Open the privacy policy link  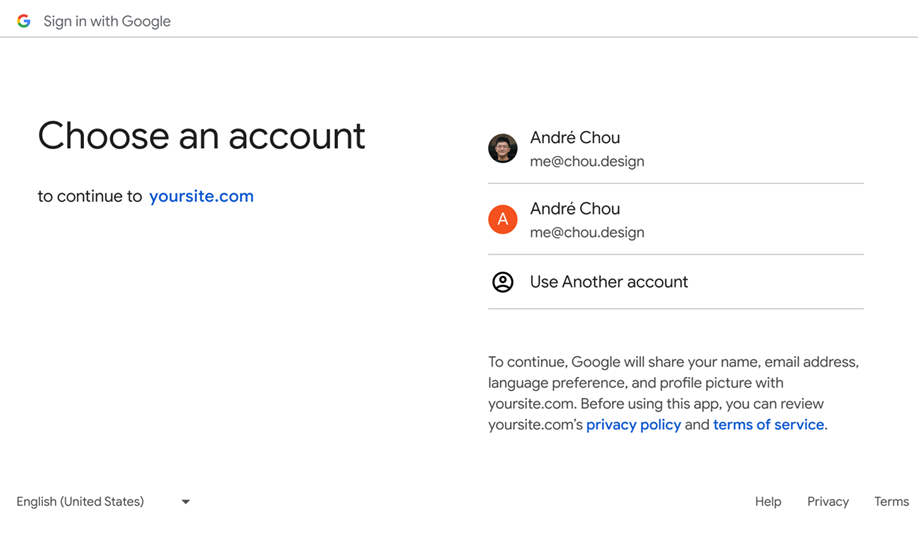tap(633, 425)
